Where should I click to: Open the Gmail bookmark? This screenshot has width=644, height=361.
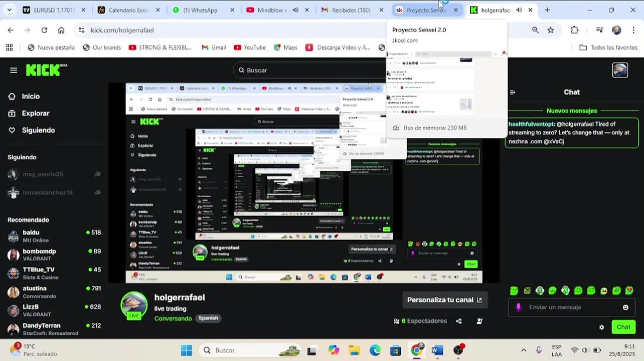click(x=213, y=48)
